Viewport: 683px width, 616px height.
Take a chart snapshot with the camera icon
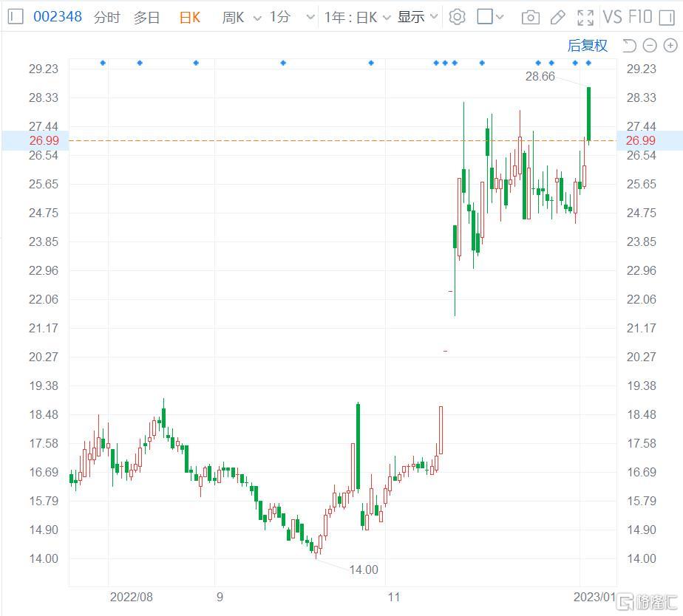point(530,18)
